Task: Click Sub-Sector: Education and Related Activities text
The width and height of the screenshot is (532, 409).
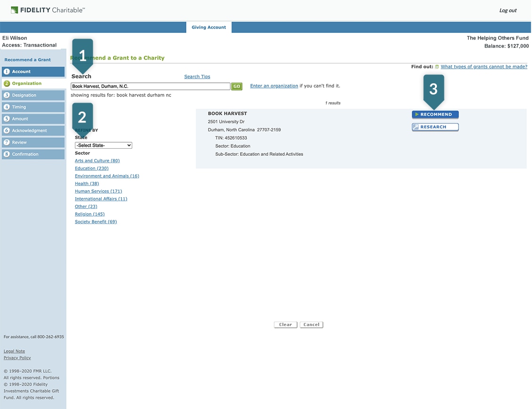Action: 259,154
